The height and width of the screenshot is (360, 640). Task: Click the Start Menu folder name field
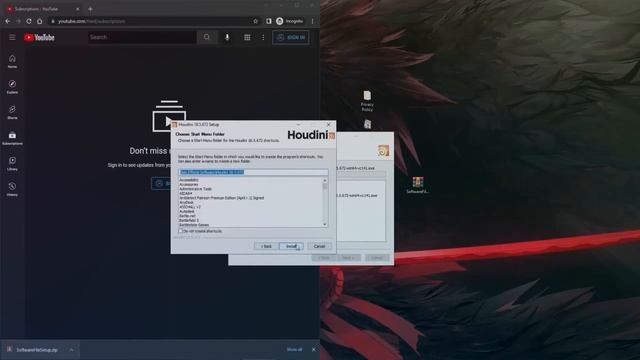(x=253, y=172)
